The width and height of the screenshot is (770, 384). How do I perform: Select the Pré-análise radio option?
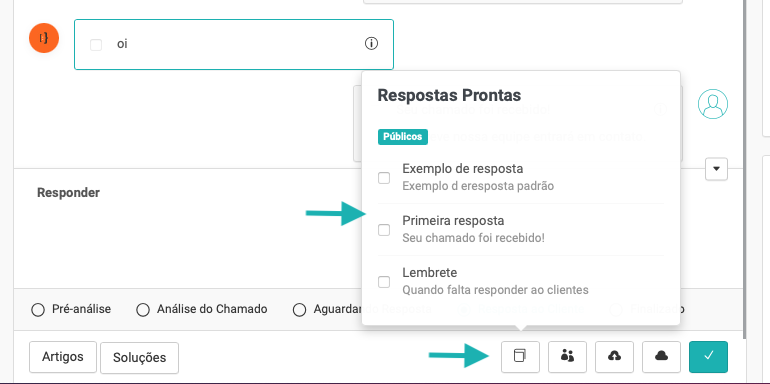(x=38, y=310)
